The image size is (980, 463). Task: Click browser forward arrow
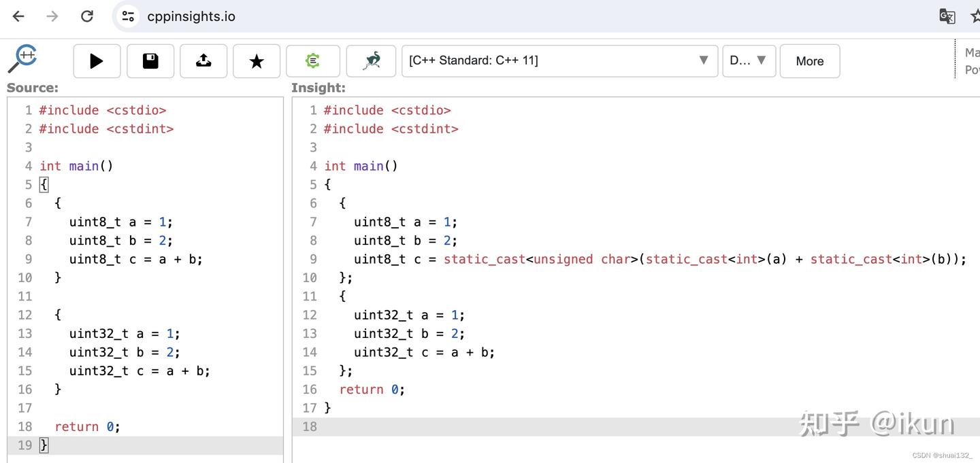(x=52, y=16)
